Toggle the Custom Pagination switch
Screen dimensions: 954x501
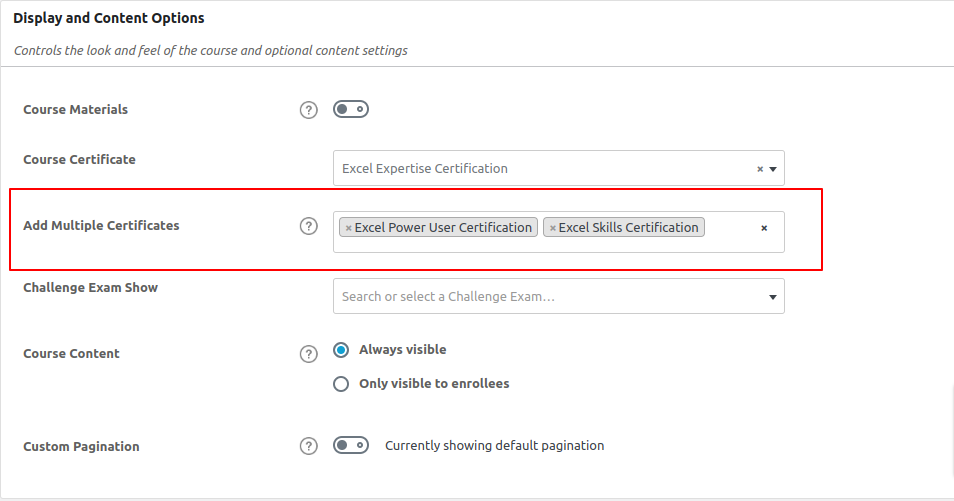(351, 445)
